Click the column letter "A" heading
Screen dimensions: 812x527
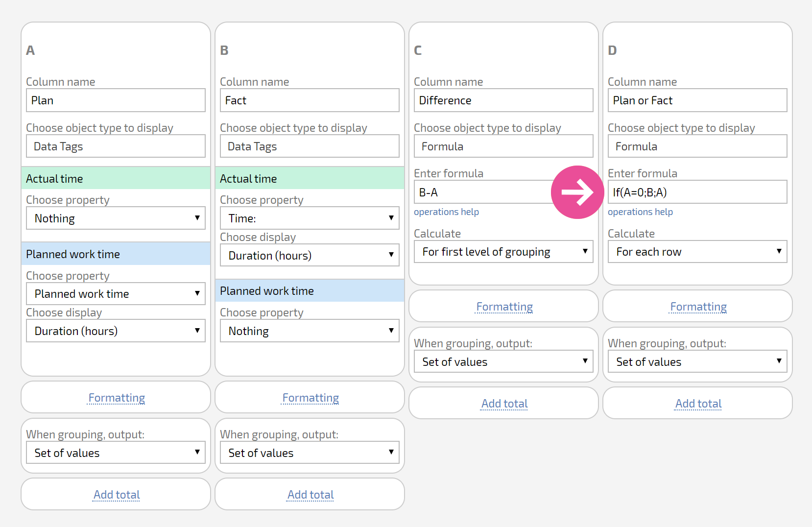pyautogui.click(x=30, y=50)
